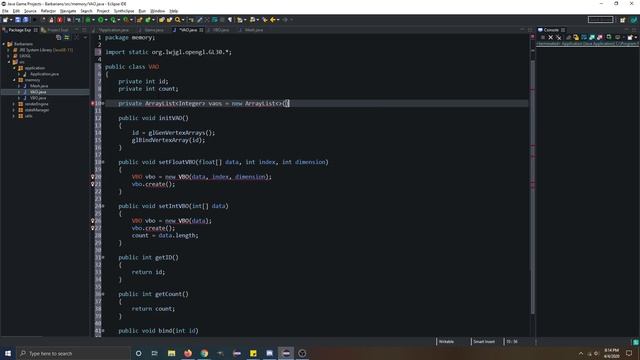Select Application.java in Package Explorer
The height and width of the screenshot is (360, 640).
pyautogui.click(x=44, y=74)
